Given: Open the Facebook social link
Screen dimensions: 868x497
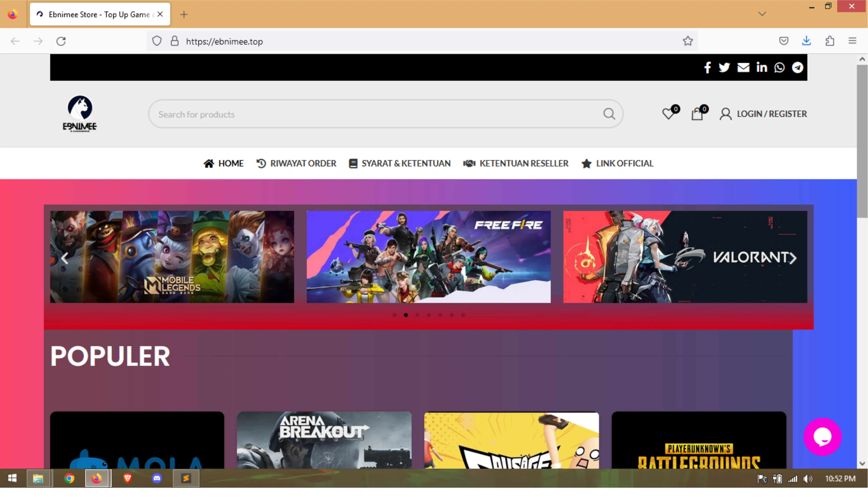Looking at the screenshot, I should tap(708, 68).
